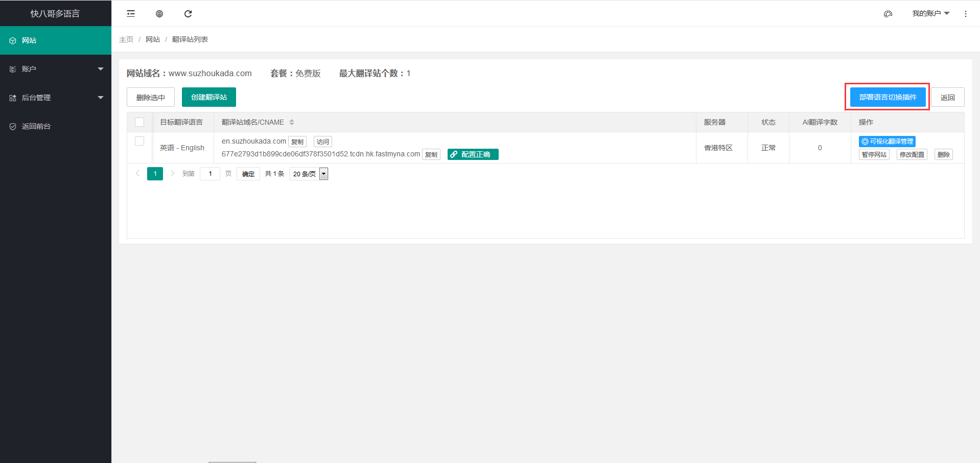The image size is (980, 463).
Task: Click the 配置正确 status badge
Action: (x=473, y=154)
